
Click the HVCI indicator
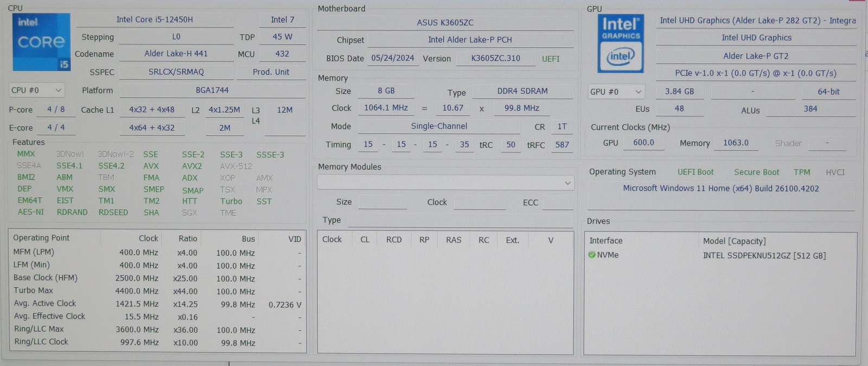(835, 172)
